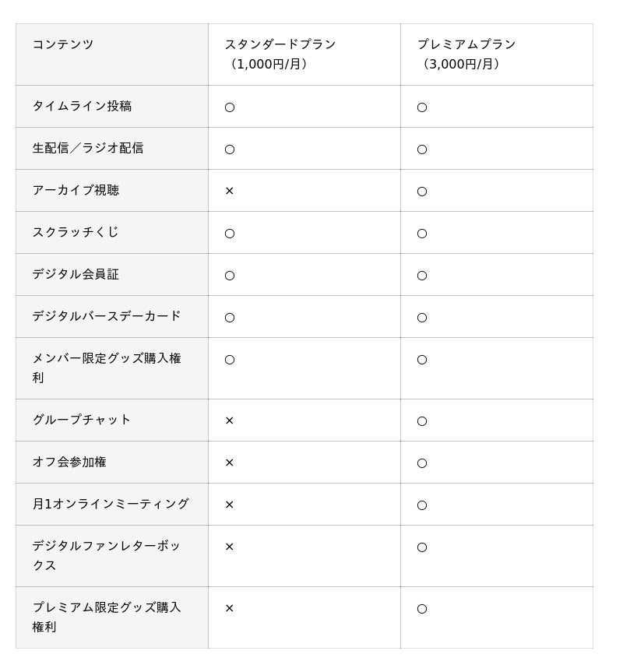
Task: Click the グループチャット row label
Action: [82, 420]
